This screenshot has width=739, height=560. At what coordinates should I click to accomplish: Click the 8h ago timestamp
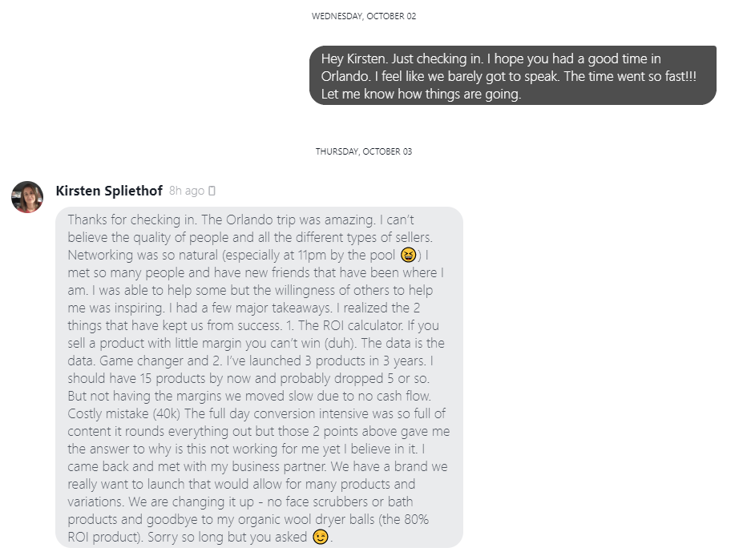tap(186, 191)
